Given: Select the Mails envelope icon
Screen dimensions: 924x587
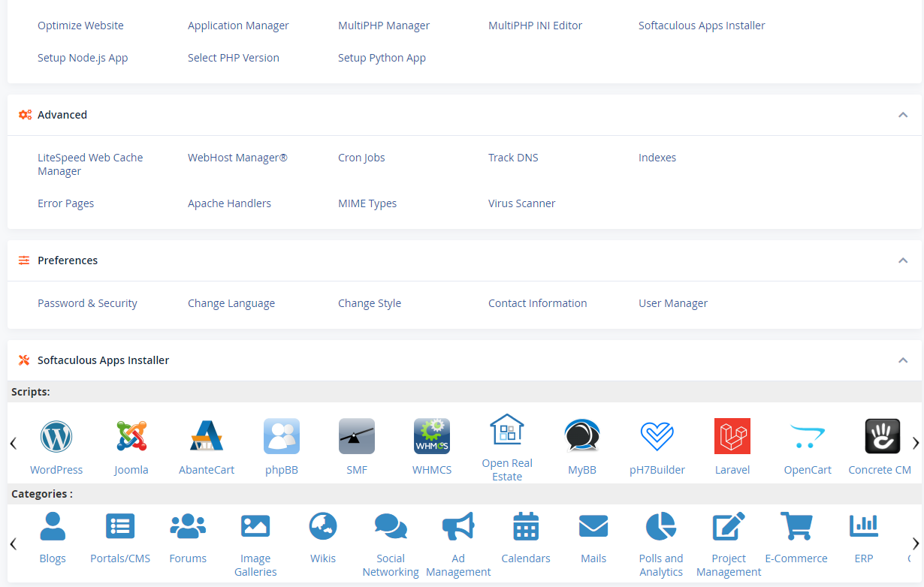Looking at the screenshot, I should 593,526.
